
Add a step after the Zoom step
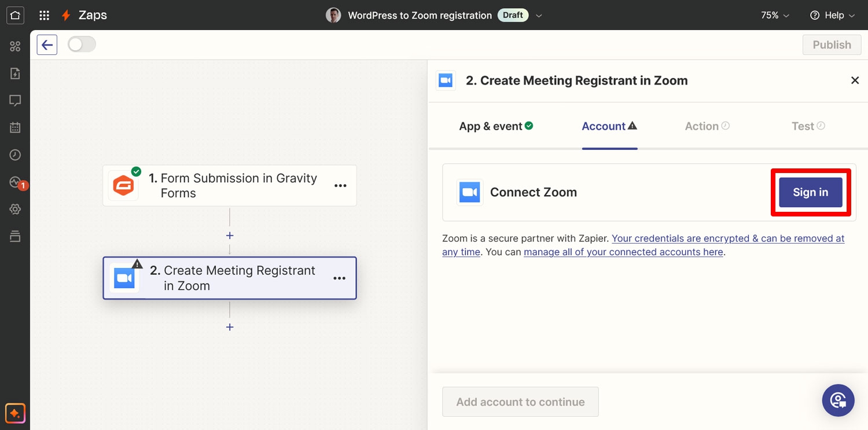pos(230,327)
